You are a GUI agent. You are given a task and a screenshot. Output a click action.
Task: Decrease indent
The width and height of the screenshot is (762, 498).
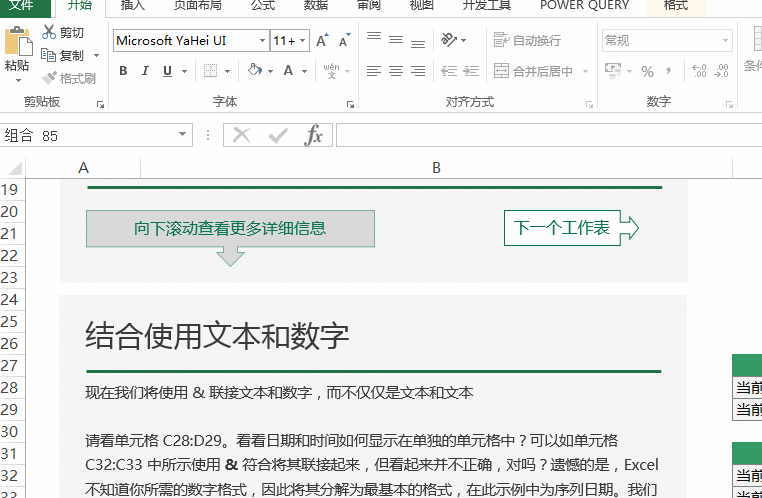tap(449, 71)
